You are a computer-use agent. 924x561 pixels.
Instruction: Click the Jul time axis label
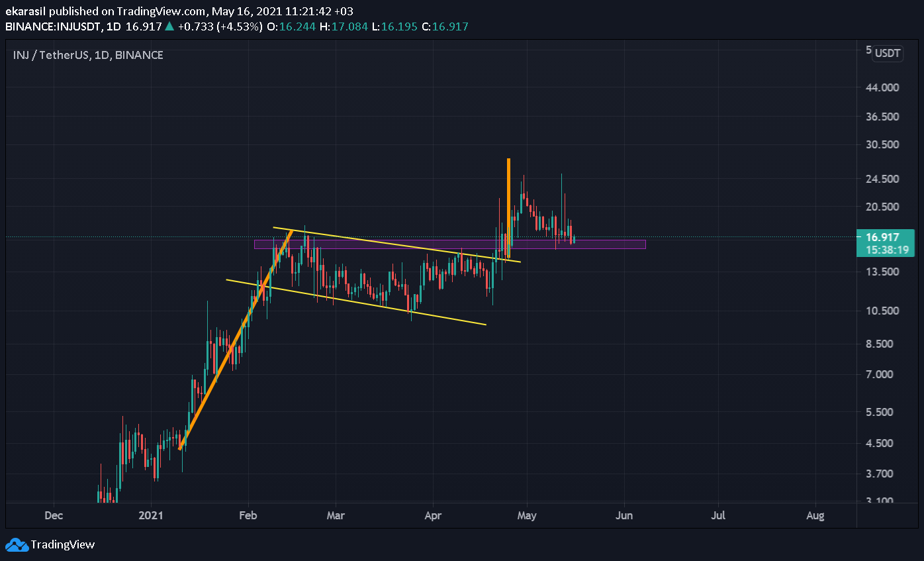coord(719,515)
